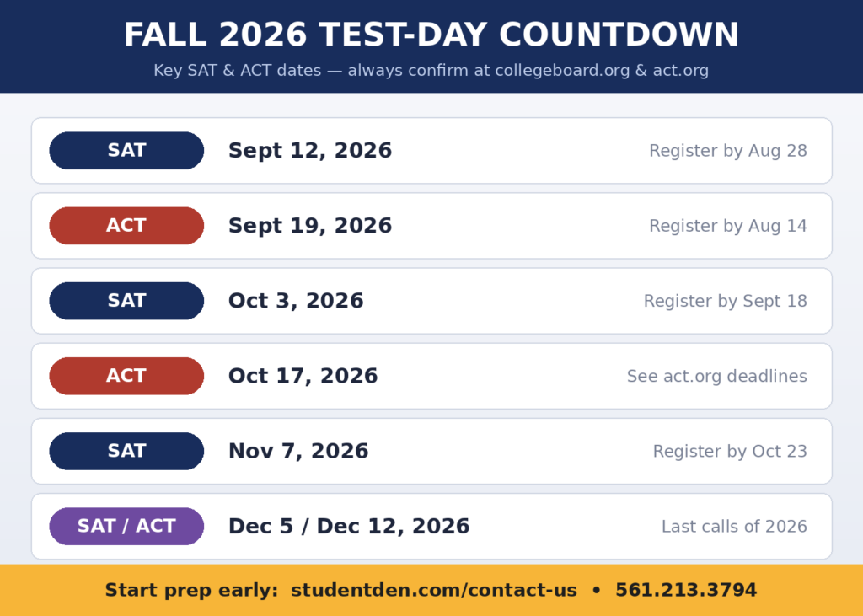Select the Oct 17, 2026 date
The height and width of the screenshot is (616, 863).
click(x=303, y=376)
